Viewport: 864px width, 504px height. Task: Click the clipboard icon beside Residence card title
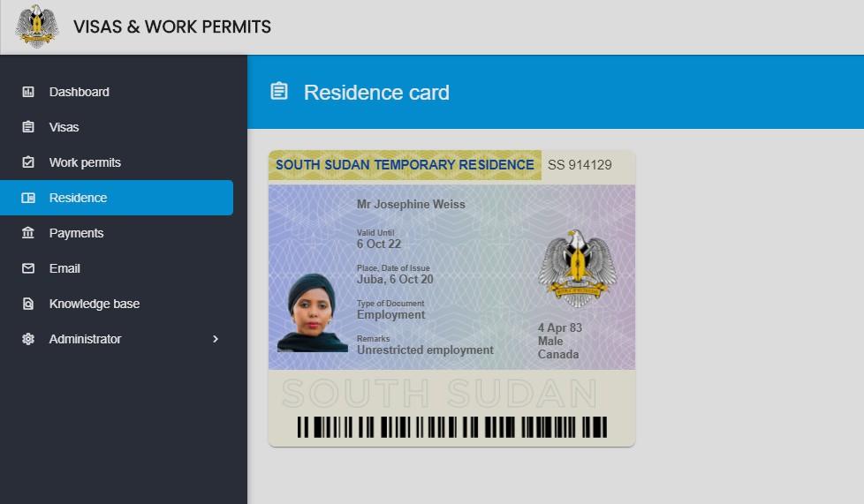tap(279, 91)
